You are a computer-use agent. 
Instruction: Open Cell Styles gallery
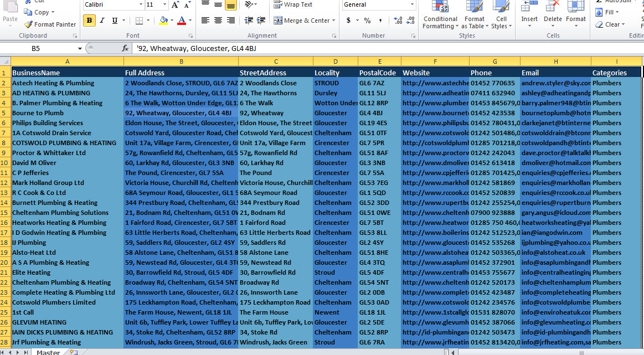pyautogui.click(x=501, y=15)
